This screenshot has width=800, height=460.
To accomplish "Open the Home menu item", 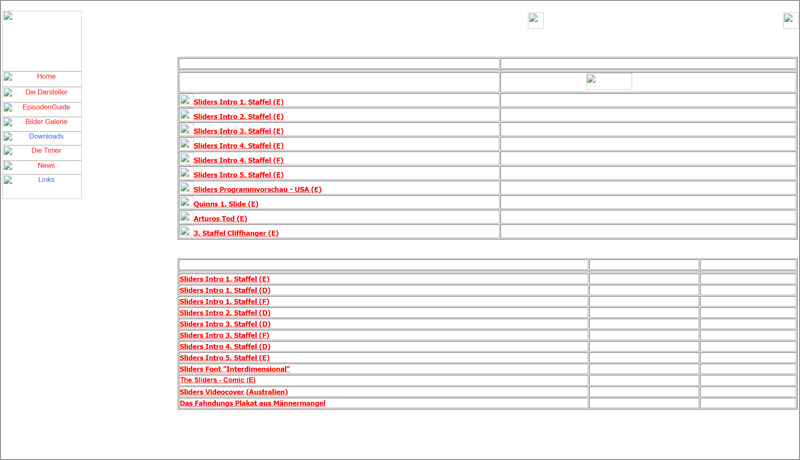I will click(x=46, y=76).
